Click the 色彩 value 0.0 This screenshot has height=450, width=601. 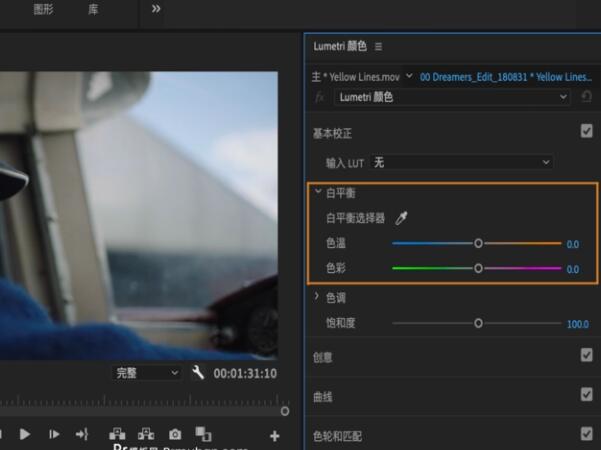573,269
